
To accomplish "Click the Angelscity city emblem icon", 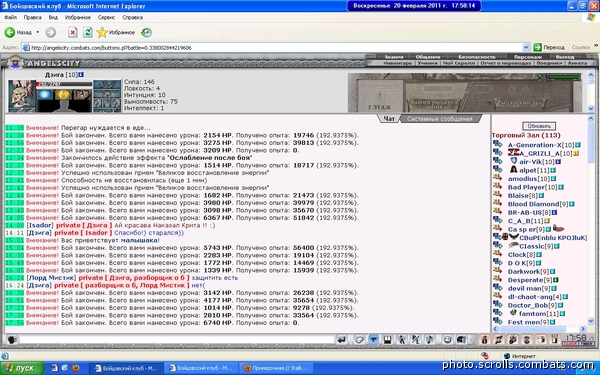I will click(x=15, y=63).
